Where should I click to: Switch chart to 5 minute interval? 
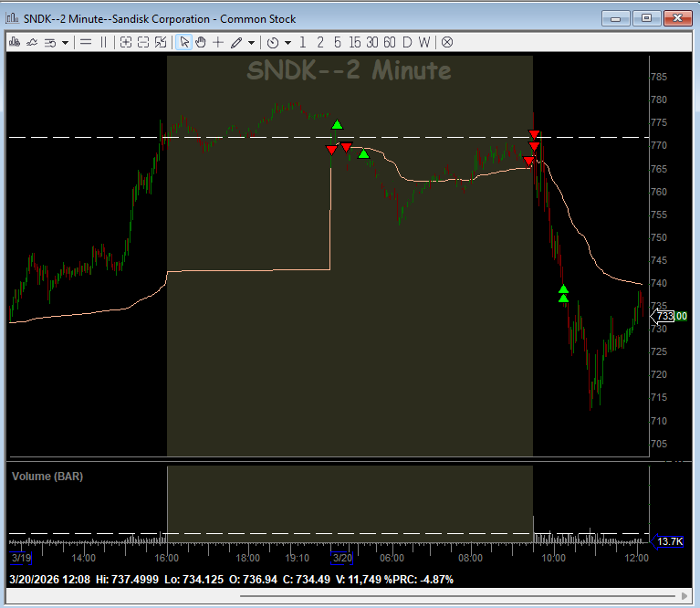pos(338,42)
